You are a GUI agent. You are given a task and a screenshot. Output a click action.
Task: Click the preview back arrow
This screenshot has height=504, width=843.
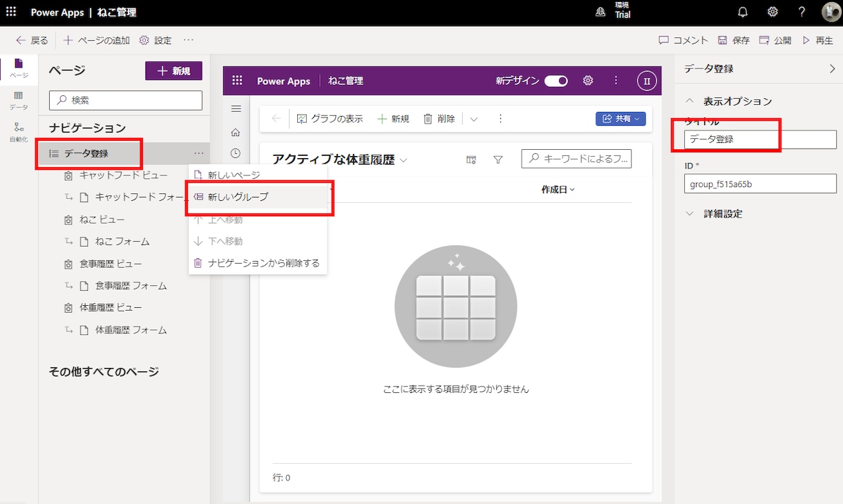pos(276,119)
